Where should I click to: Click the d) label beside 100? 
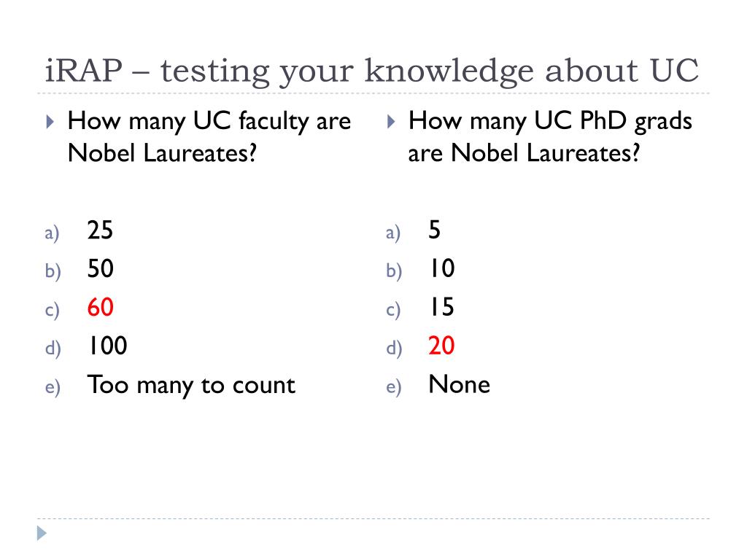[51, 349]
